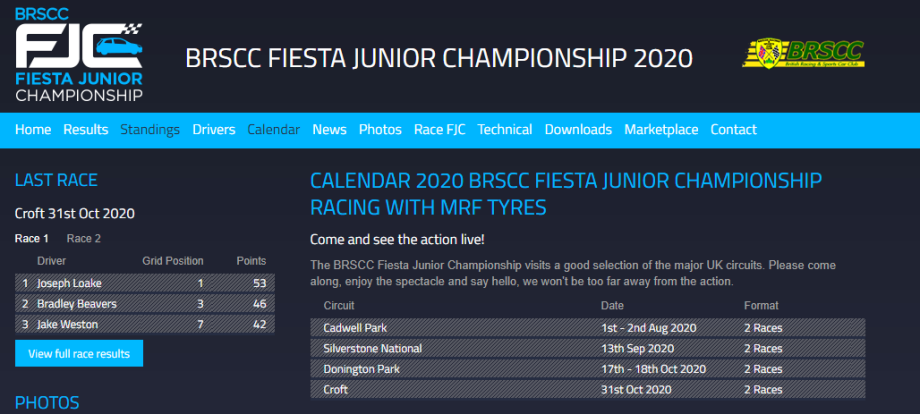Select the Cadwell Park calendar row
The image size is (920, 414).
click(x=587, y=327)
